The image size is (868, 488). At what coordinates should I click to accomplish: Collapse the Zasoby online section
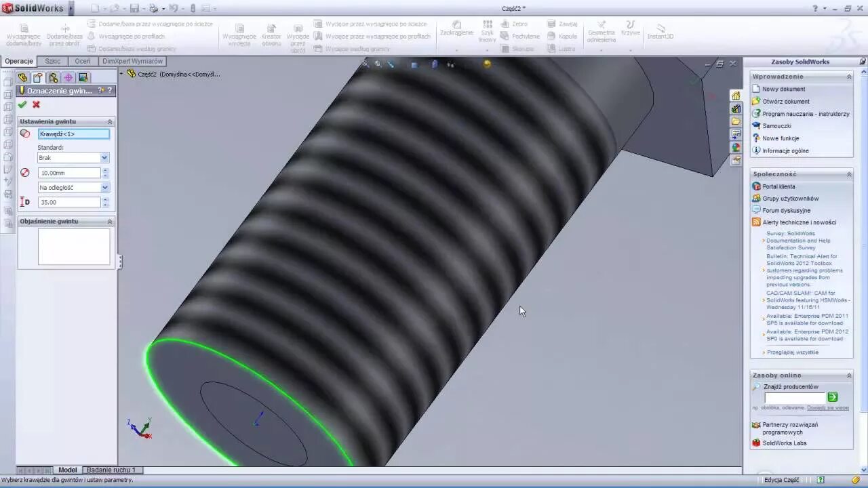pos(849,375)
